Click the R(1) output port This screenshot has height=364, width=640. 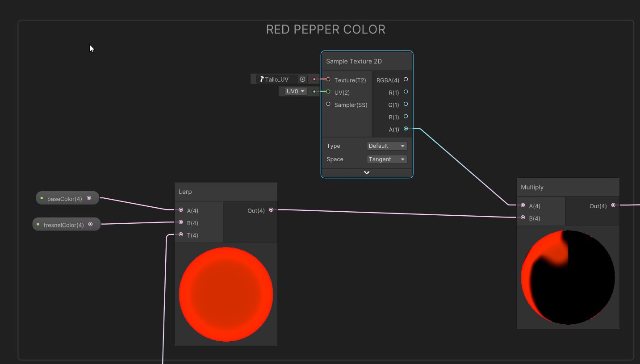[406, 92]
